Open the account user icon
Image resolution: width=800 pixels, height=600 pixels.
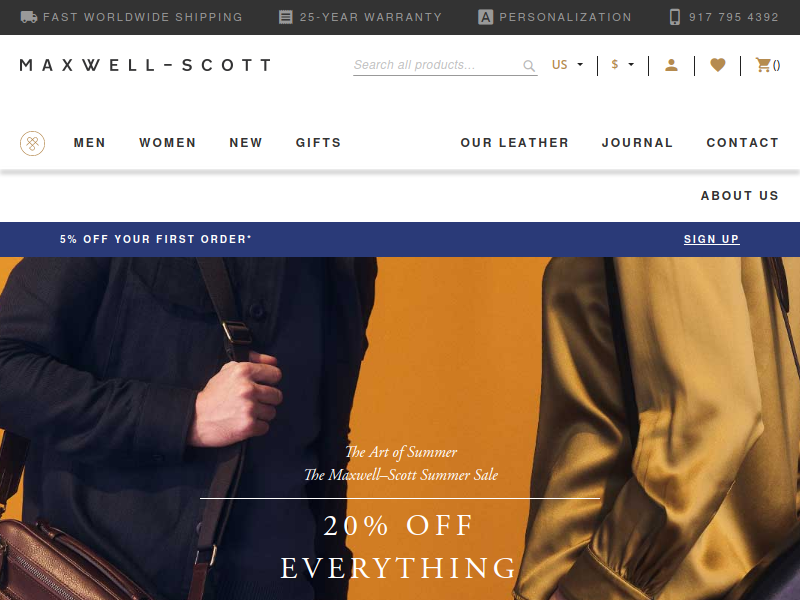[x=671, y=65]
